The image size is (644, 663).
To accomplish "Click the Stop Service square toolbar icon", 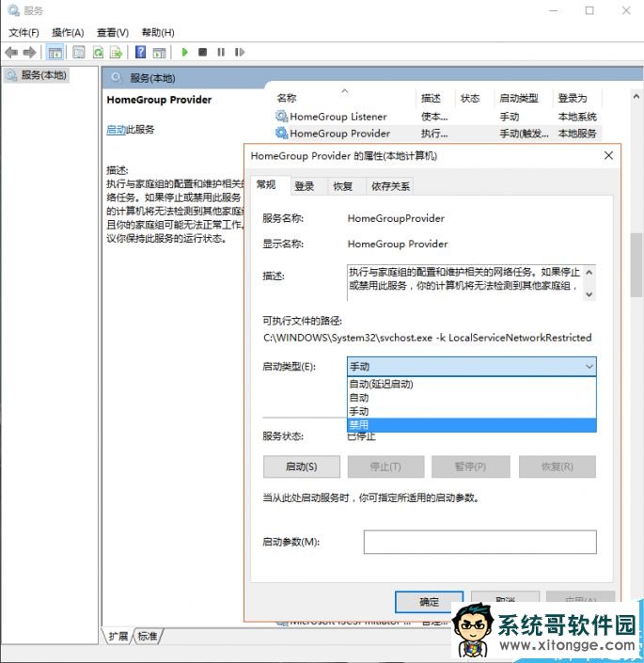I will pos(202,53).
